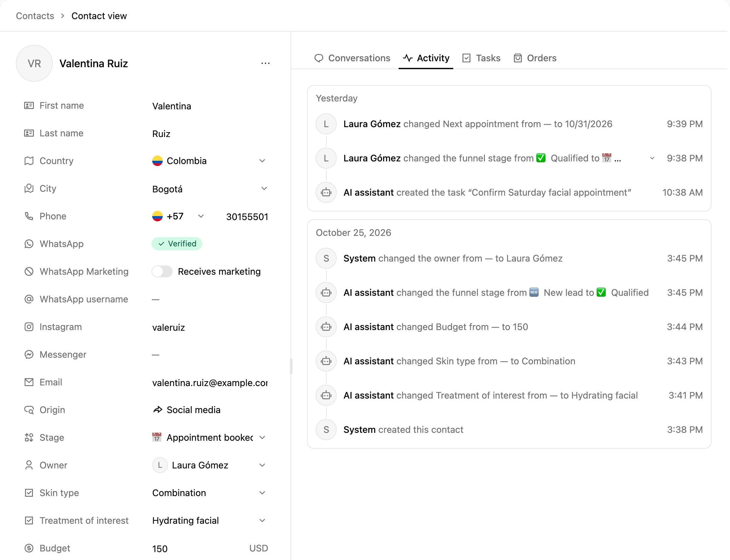Click the Budget dollar icon
The height and width of the screenshot is (560, 730).
tap(29, 548)
